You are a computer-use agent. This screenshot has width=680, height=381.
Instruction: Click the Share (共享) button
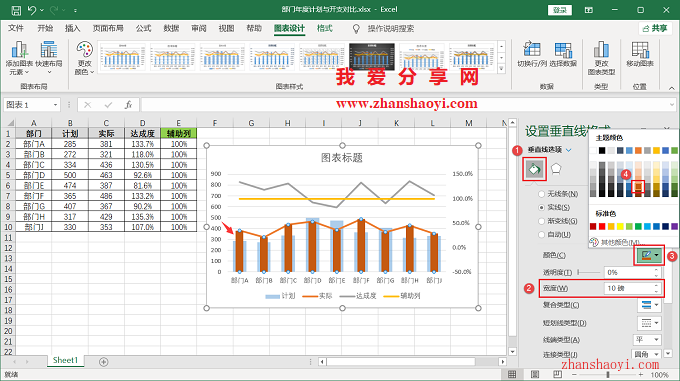[x=655, y=28]
